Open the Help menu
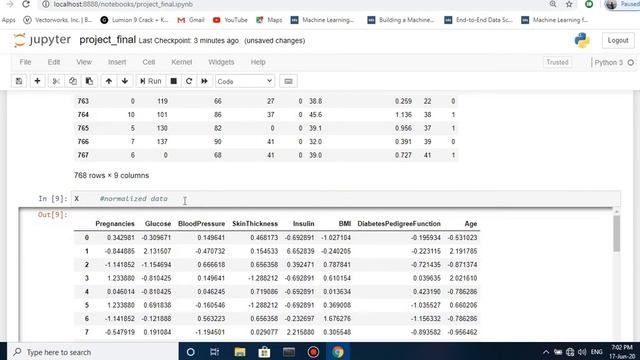Viewport: 640px width, 360px height. point(258,62)
